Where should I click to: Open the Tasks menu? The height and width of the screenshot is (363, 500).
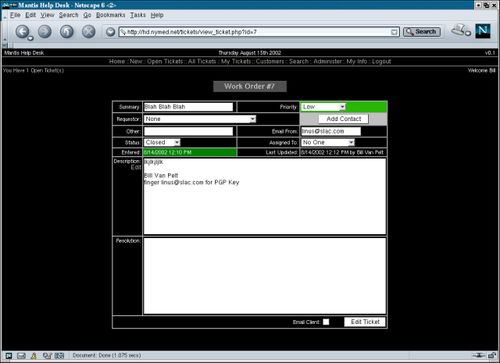pyautogui.click(x=138, y=15)
